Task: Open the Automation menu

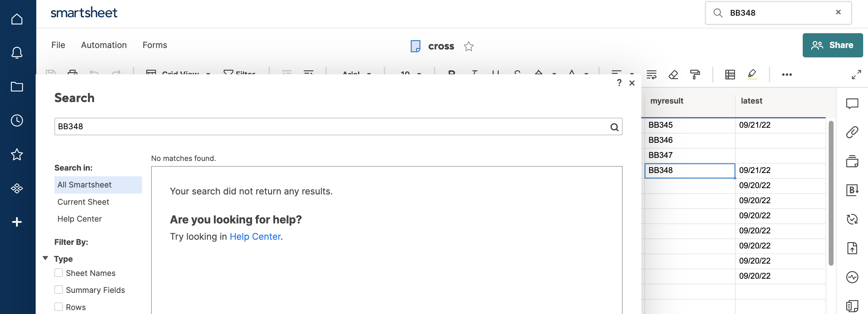Action: 103,45
